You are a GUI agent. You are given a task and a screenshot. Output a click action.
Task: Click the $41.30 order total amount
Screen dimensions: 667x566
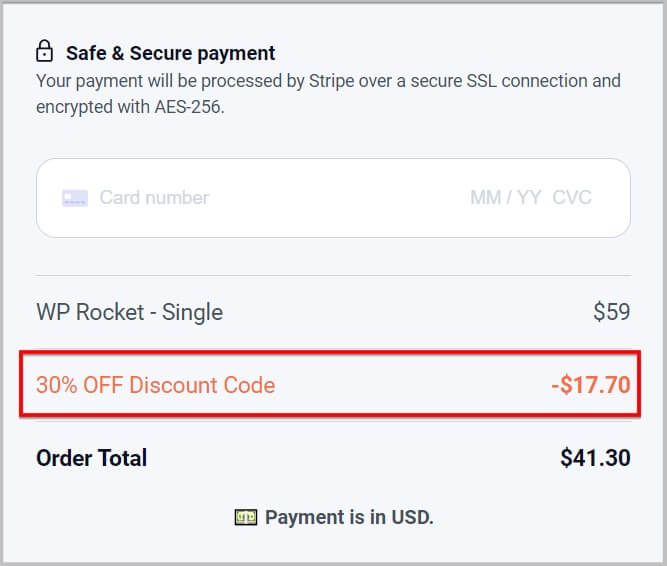pyautogui.click(x=595, y=458)
